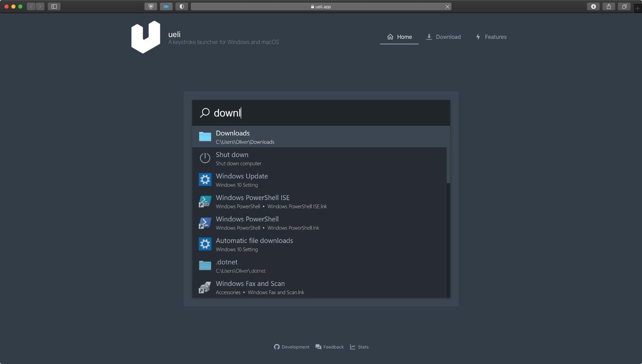Screen dimensions: 642x364
Task: Select the Windows PowerShell result title
Action: click(247, 219)
